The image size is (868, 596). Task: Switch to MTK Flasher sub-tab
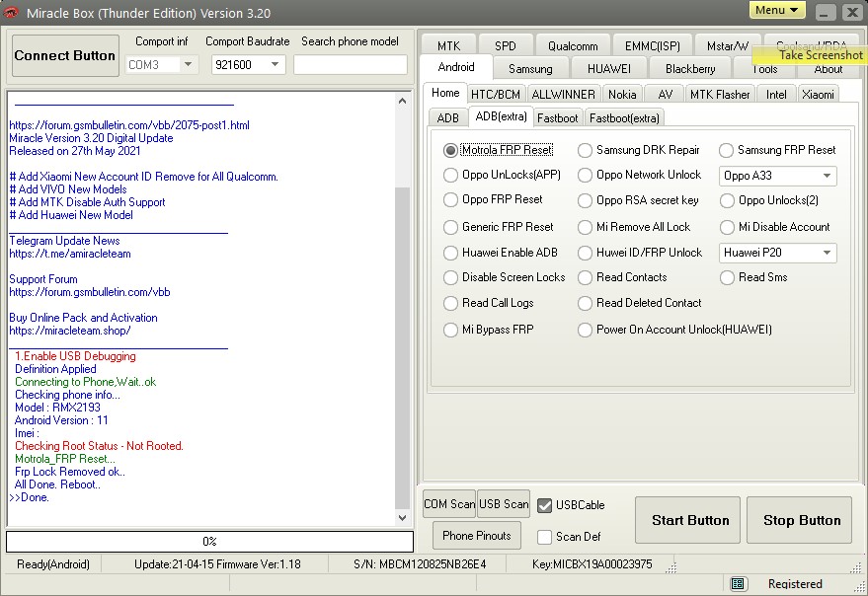click(720, 94)
